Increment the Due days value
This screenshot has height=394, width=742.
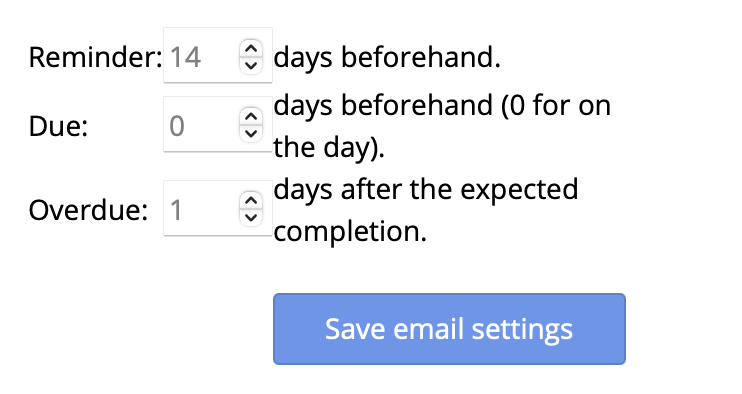(251, 117)
